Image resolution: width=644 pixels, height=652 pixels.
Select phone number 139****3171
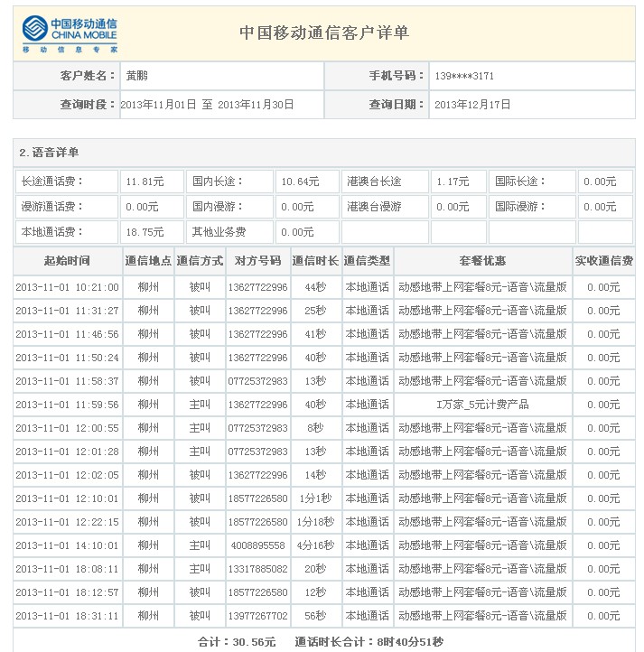pos(464,76)
